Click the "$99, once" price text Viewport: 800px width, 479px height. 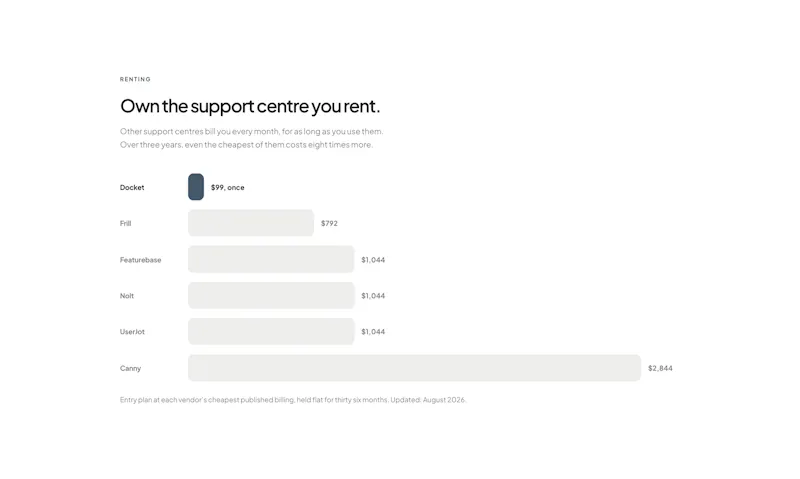pos(228,188)
